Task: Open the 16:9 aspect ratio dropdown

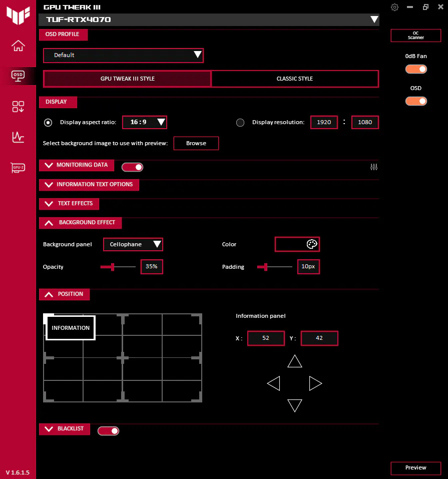Action: (145, 122)
